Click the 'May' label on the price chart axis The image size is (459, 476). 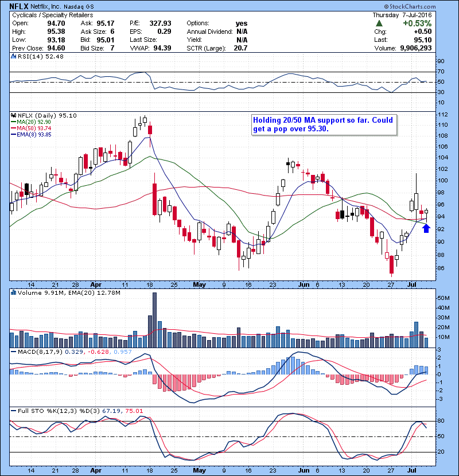pos(200,285)
